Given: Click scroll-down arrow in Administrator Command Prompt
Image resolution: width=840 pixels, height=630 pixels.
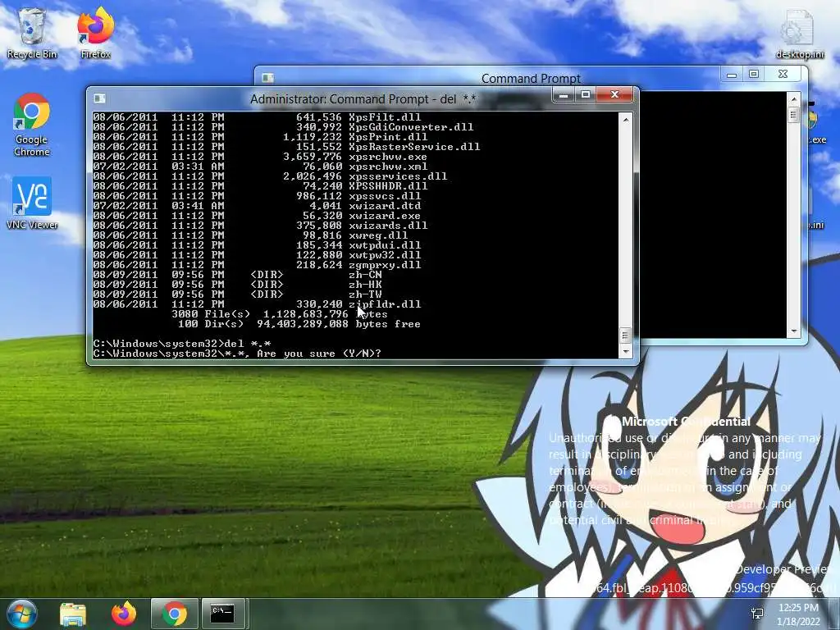Looking at the screenshot, I should (626, 352).
